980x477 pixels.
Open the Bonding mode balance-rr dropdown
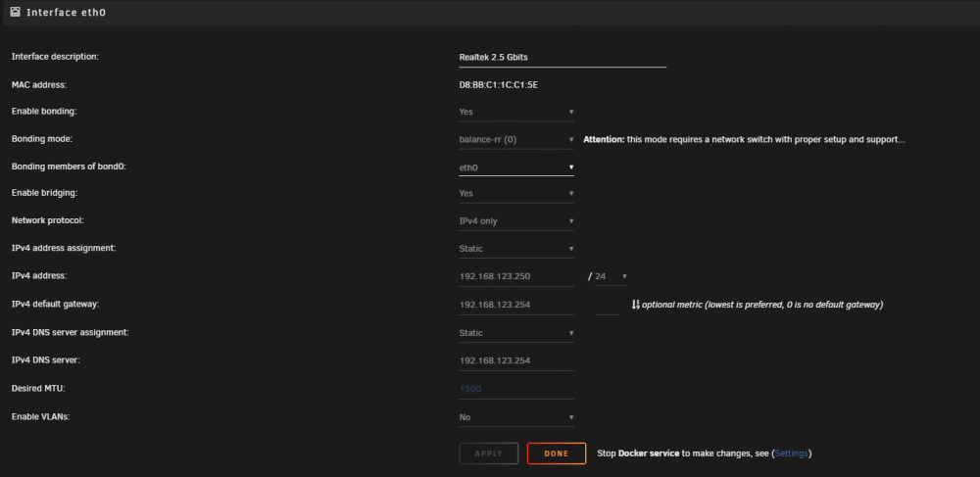pyautogui.click(x=516, y=139)
